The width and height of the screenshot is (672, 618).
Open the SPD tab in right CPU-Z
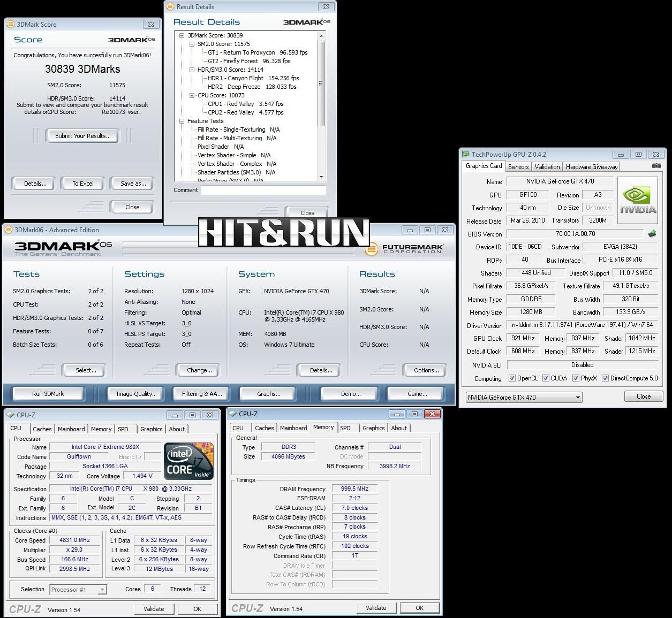coord(345,428)
